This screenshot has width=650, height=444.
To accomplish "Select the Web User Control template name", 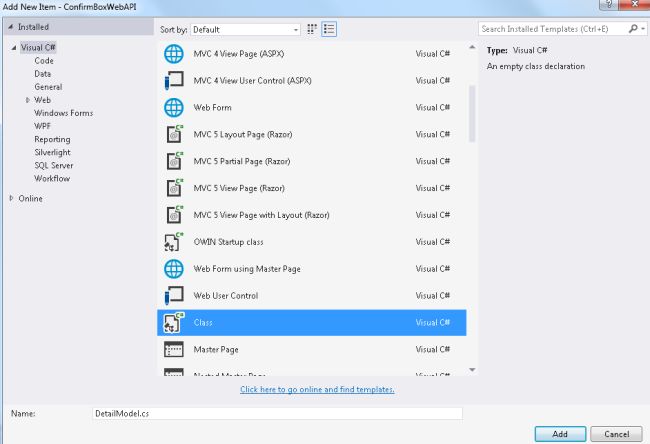I will click(226, 296).
